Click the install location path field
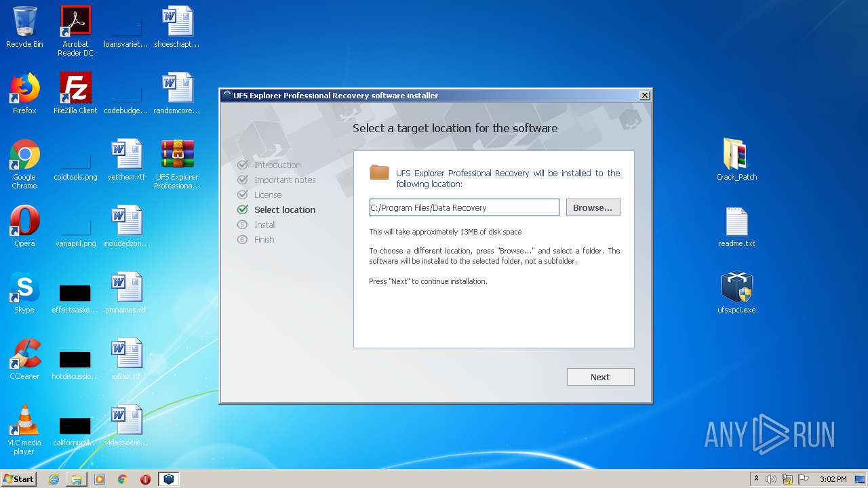 tap(465, 207)
